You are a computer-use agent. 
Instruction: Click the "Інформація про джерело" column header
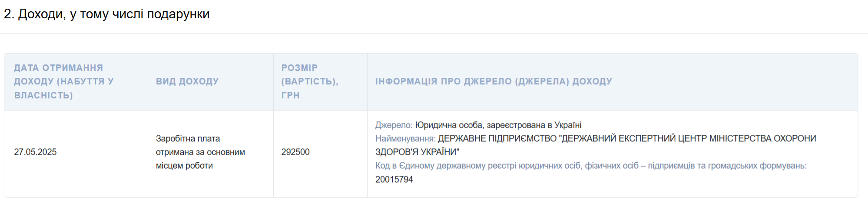[494, 81]
